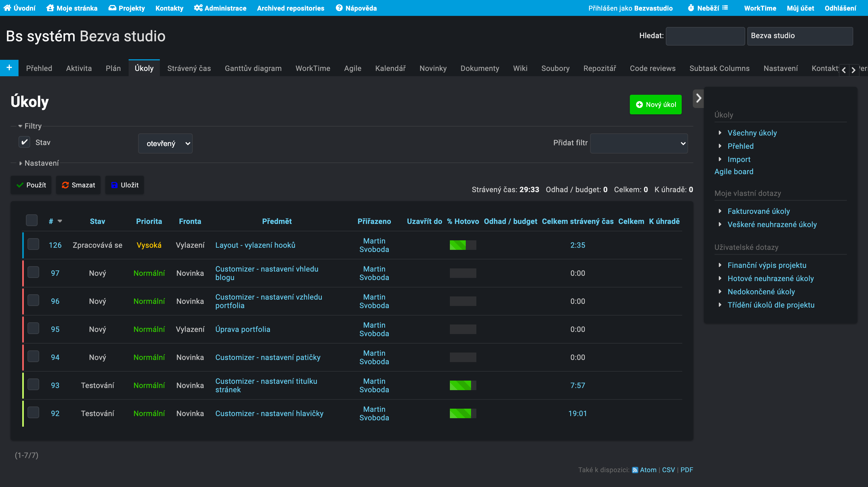Click arrow bullet beside Všechny úkoly
868x487 pixels.
(x=720, y=133)
